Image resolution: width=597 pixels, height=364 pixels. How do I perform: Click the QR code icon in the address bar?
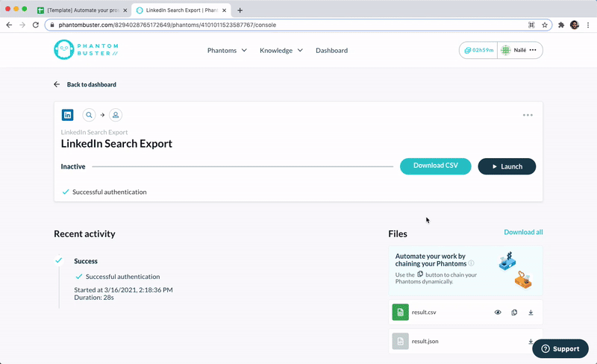coord(531,25)
